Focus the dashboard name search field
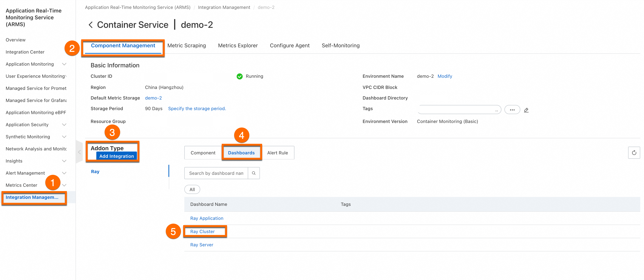Image resolution: width=644 pixels, height=280 pixels. pos(216,173)
